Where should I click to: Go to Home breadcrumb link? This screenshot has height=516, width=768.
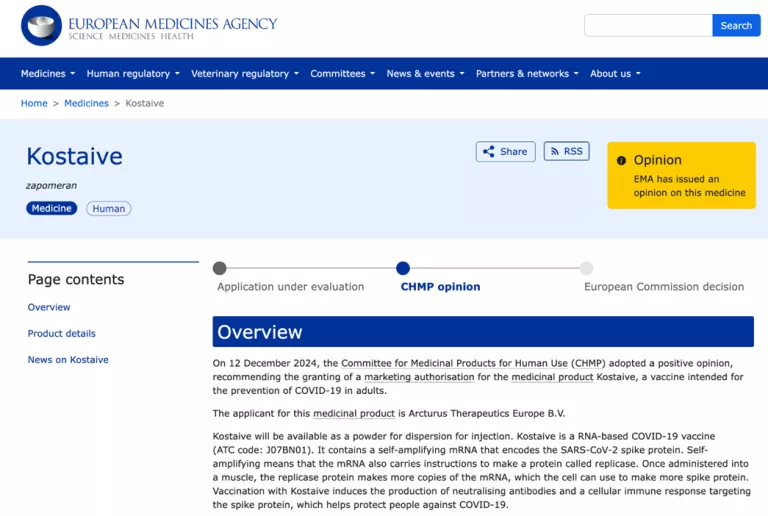34,103
